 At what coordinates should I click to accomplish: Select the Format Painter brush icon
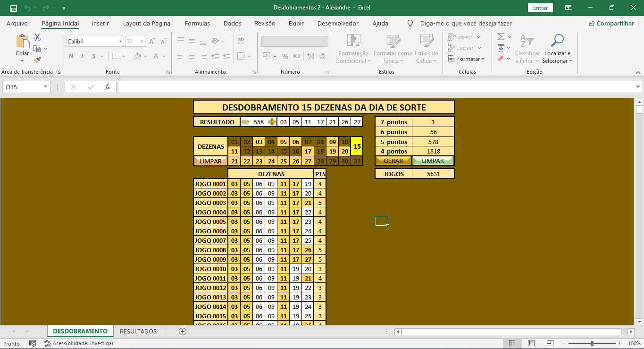click(37, 60)
